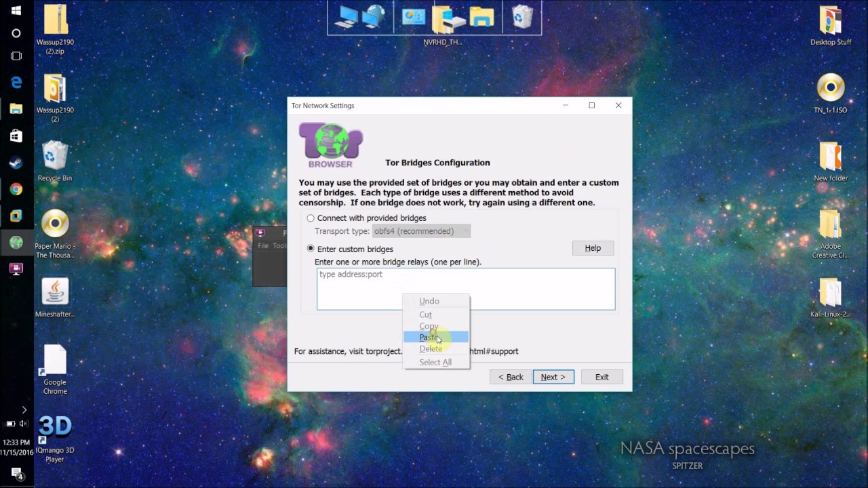The height and width of the screenshot is (488, 868).
Task: Select Connect with provided bridges option
Action: 311,218
